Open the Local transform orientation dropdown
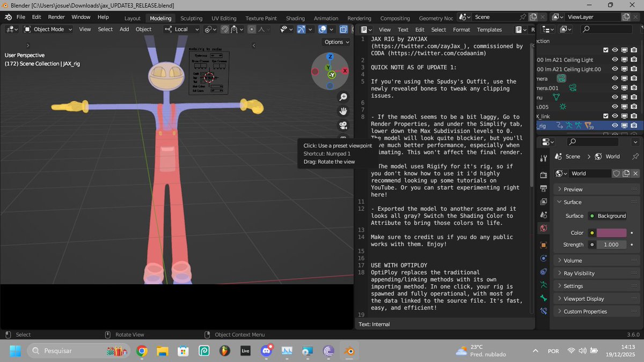Screen dimensions: 644x362 (182, 29)
